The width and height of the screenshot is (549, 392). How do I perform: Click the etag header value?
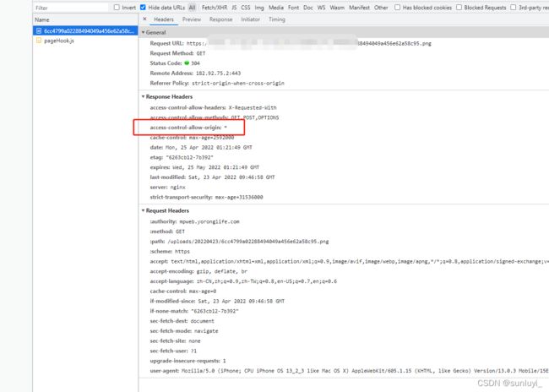(x=189, y=157)
